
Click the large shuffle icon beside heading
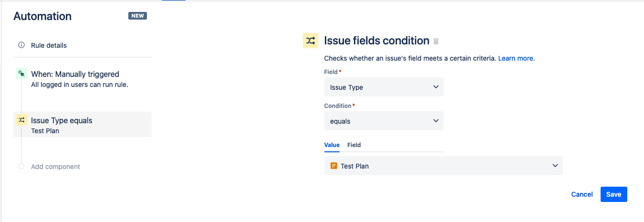[x=311, y=41]
